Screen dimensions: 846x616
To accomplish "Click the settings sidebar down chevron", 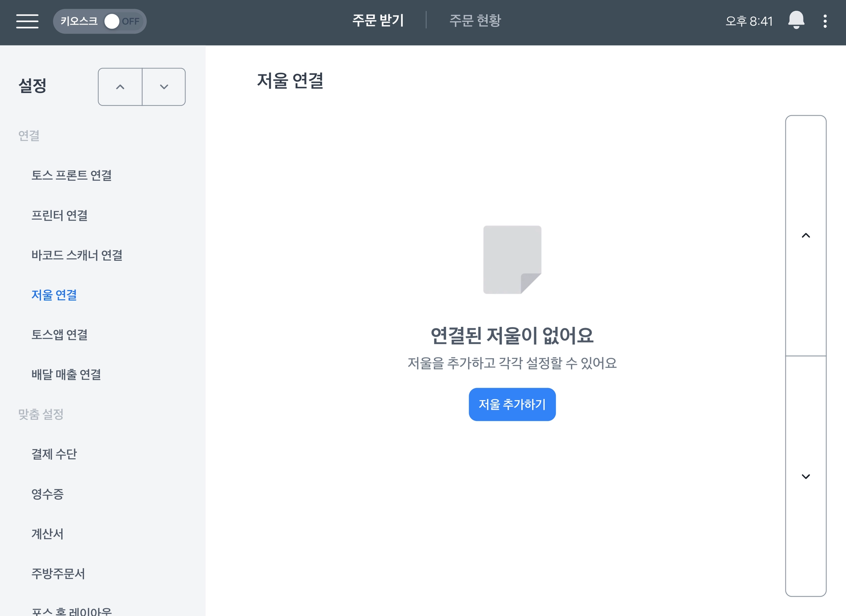I will pyautogui.click(x=164, y=87).
